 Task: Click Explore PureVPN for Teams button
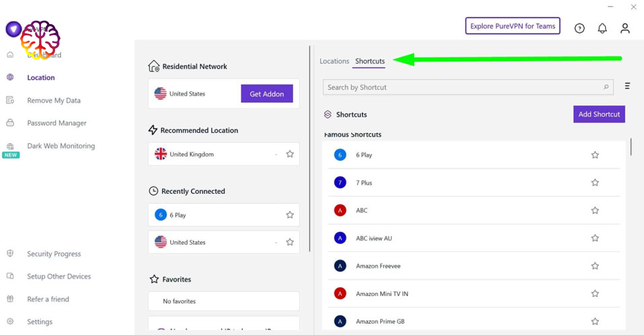tap(513, 26)
